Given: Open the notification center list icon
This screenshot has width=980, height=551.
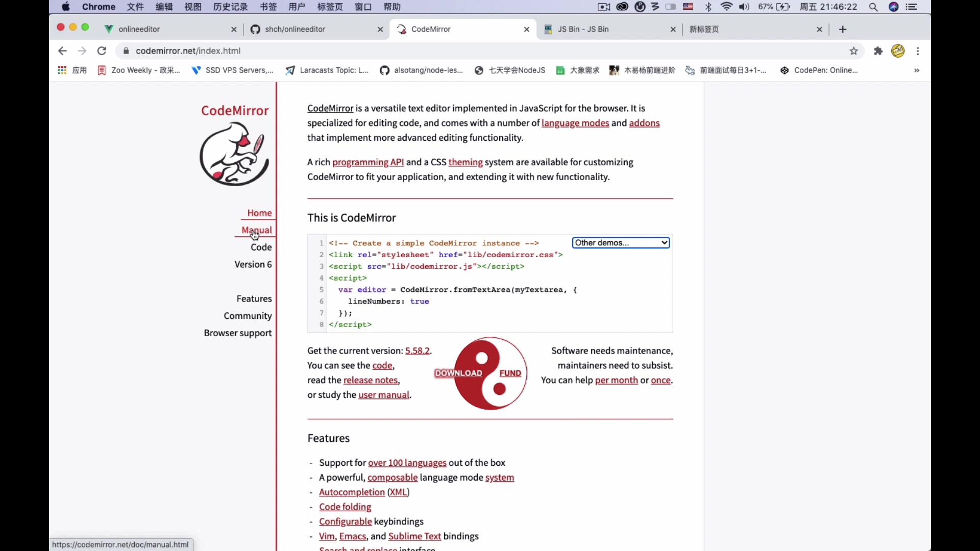Looking at the screenshot, I should pyautogui.click(x=912, y=7).
